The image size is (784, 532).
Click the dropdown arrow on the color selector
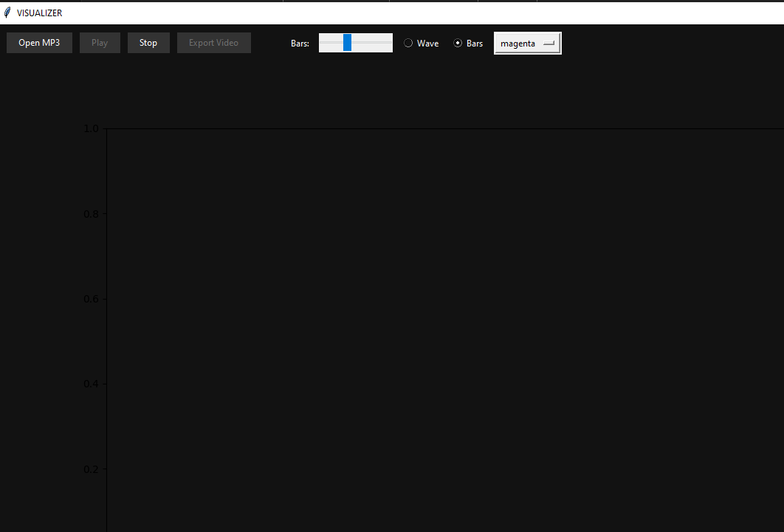[549, 43]
